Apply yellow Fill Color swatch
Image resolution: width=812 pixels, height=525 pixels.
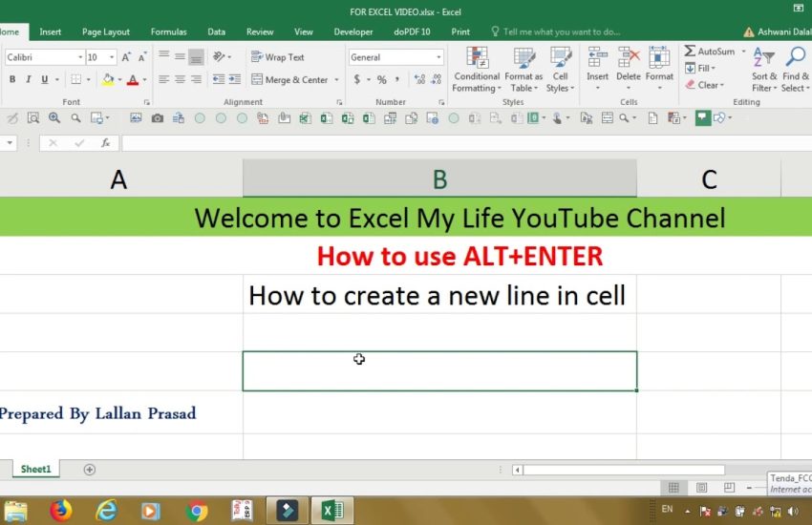click(x=108, y=79)
